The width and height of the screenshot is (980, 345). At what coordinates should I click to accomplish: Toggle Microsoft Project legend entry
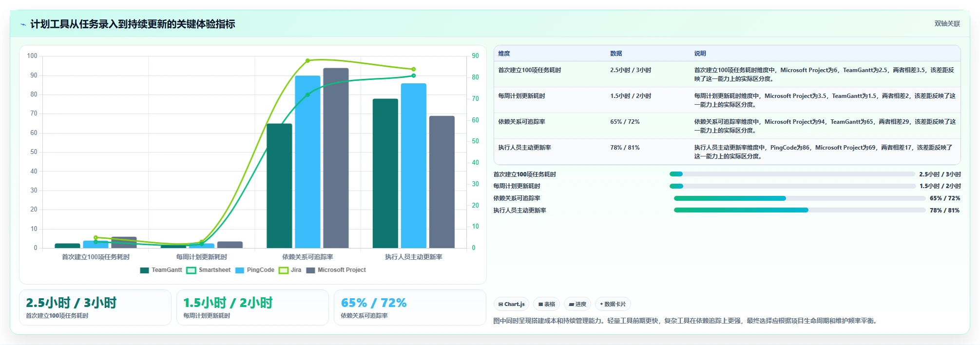tap(336, 270)
